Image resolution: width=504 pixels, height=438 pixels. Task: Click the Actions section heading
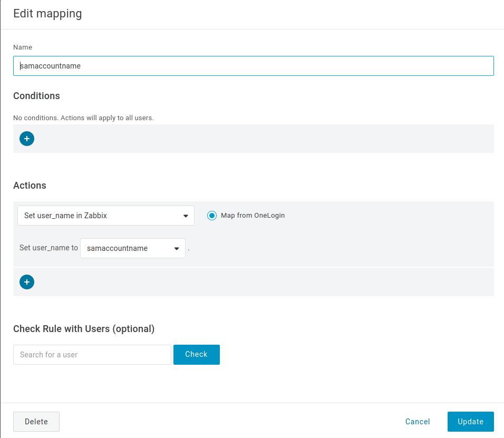(x=30, y=186)
